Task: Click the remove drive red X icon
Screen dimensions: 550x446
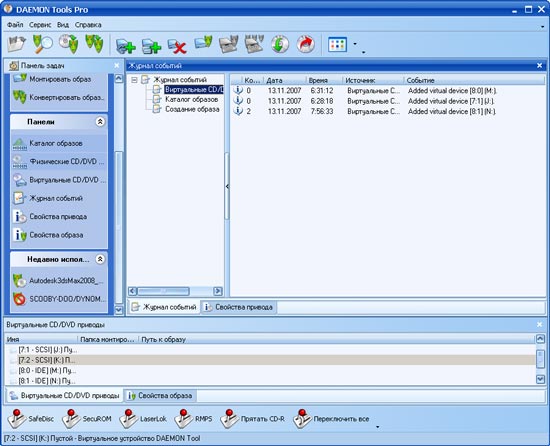Action: point(177,46)
